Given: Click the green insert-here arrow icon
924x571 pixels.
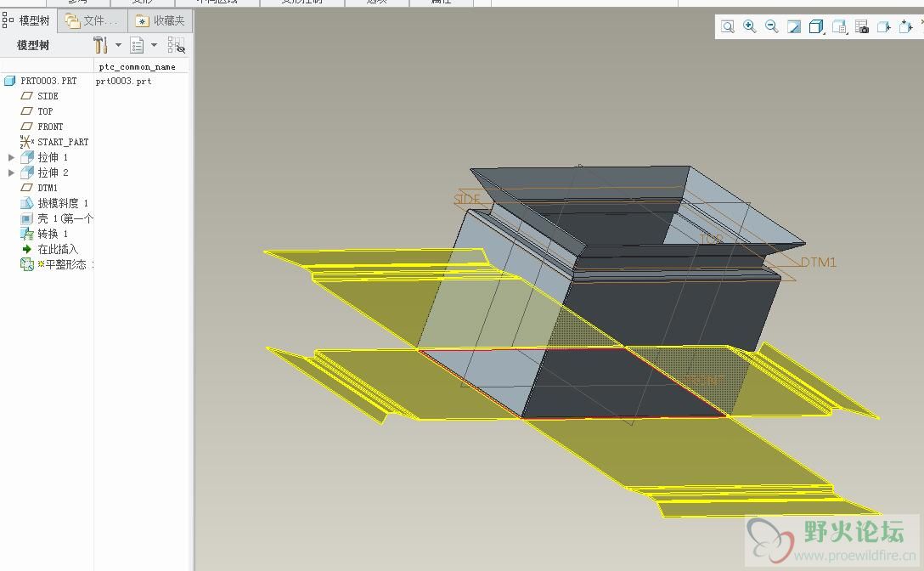Looking at the screenshot, I should pos(27,250).
